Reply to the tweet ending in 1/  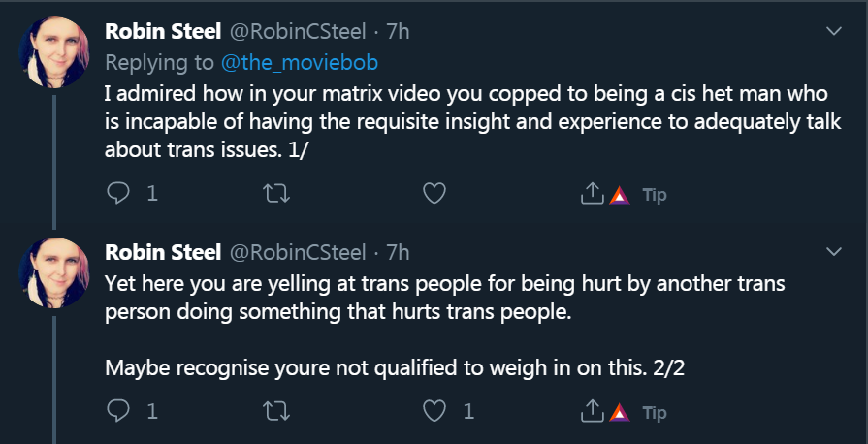[118, 194]
